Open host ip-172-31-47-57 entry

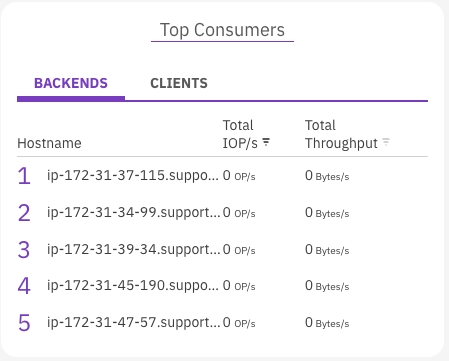pyautogui.click(x=133, y=322)
